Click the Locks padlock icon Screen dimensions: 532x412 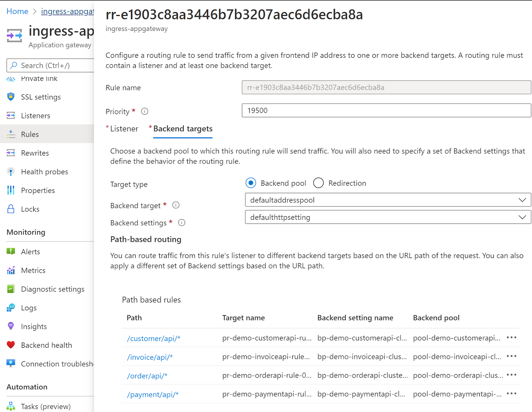(11, 209)
